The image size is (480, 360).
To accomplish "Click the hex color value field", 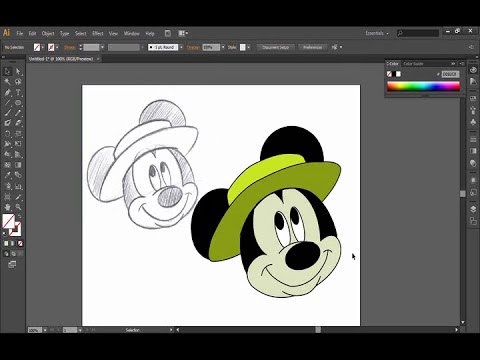I will 450,74.
